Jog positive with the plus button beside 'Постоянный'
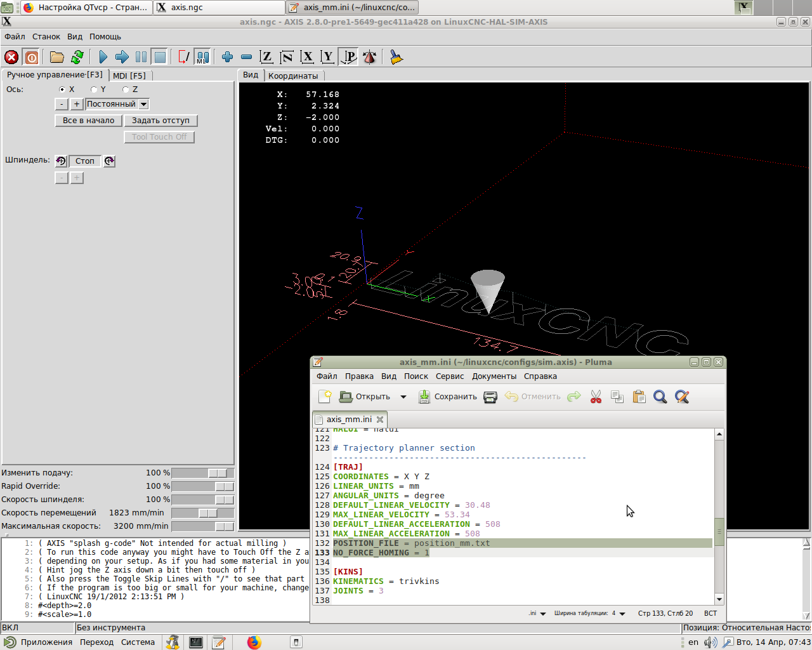The width and height of the screenshot is (812, 650). (77, 104)
